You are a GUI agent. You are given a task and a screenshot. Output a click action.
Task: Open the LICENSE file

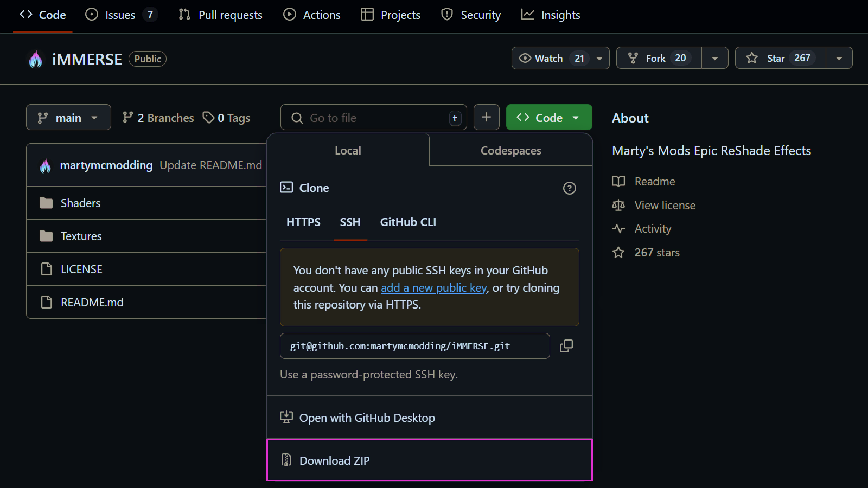tap(81, 269)
